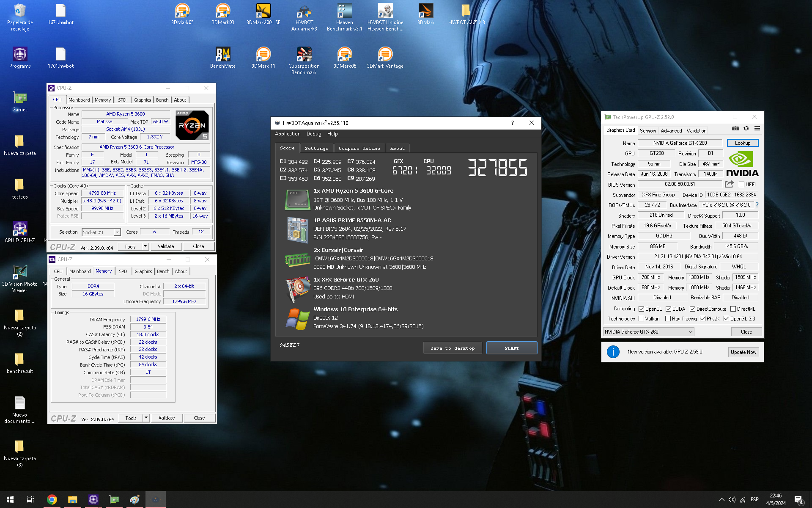This screenshot has height=508, width=812.
Task: Open the 3DMark05 desktop shortcut
Action: [182, 14]
